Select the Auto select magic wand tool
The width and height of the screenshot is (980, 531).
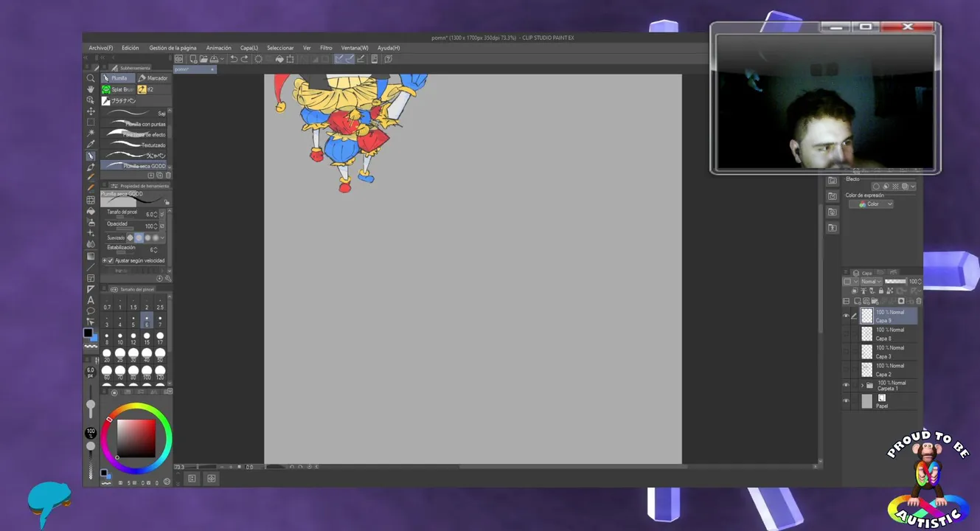click(x=91, y=133)
